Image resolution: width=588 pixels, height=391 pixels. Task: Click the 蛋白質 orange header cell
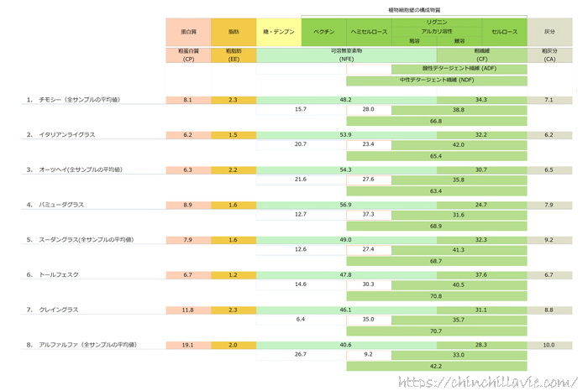188,31
